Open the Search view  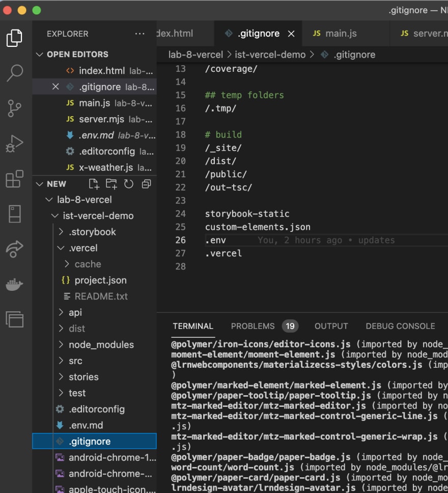click(14, 73)
